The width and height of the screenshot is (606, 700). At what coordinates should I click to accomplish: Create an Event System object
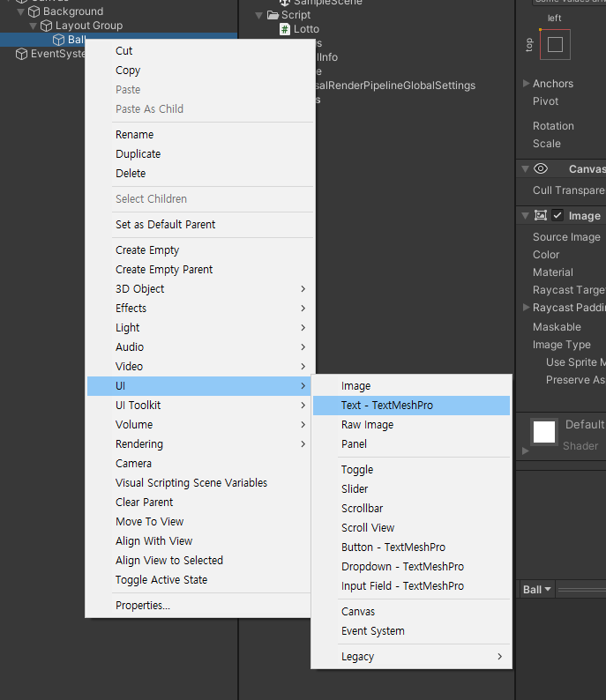click(411, 631)
